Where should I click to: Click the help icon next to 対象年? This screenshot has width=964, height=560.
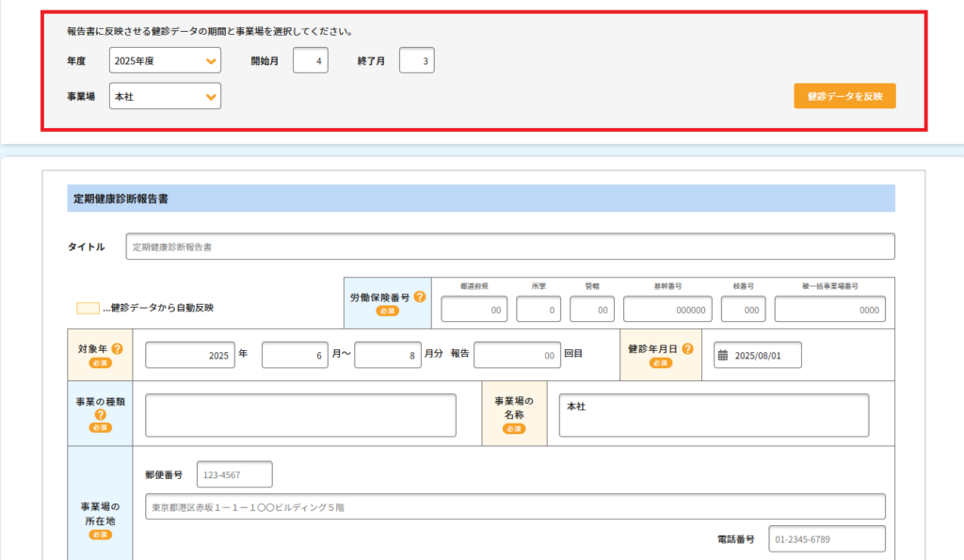pos(117,349)
